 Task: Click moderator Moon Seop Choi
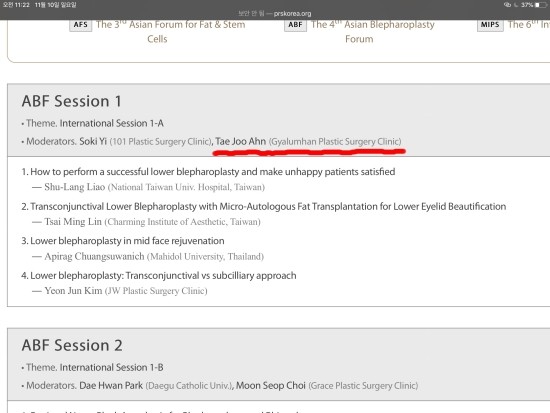[271, 386]
